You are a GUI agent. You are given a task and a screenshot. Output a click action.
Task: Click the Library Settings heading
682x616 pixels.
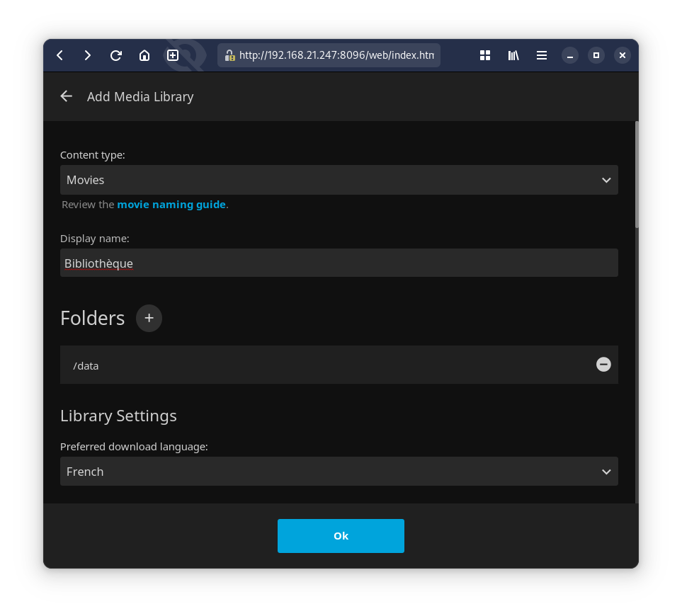click(118, 416)
